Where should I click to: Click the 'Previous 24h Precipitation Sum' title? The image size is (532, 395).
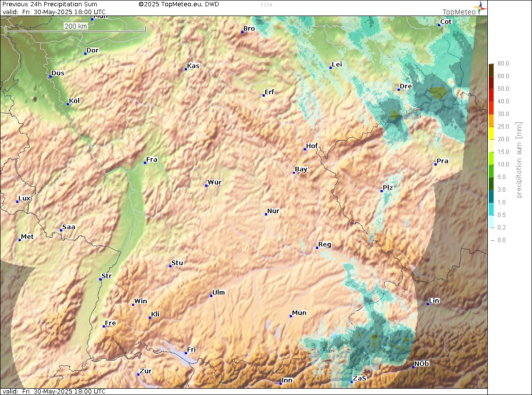tap(50, 4)
